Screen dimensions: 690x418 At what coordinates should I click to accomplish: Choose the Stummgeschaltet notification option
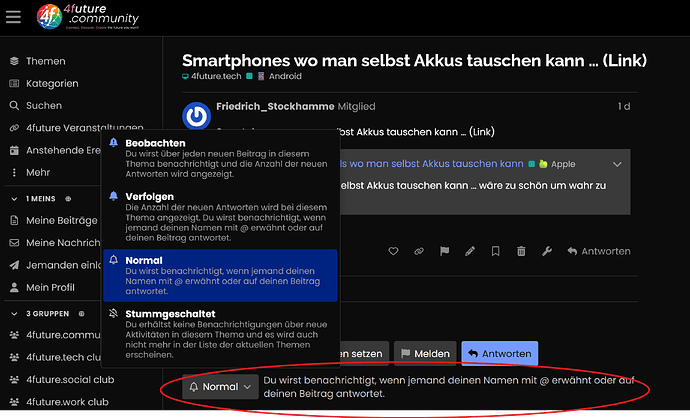click(x=220, y=334)
